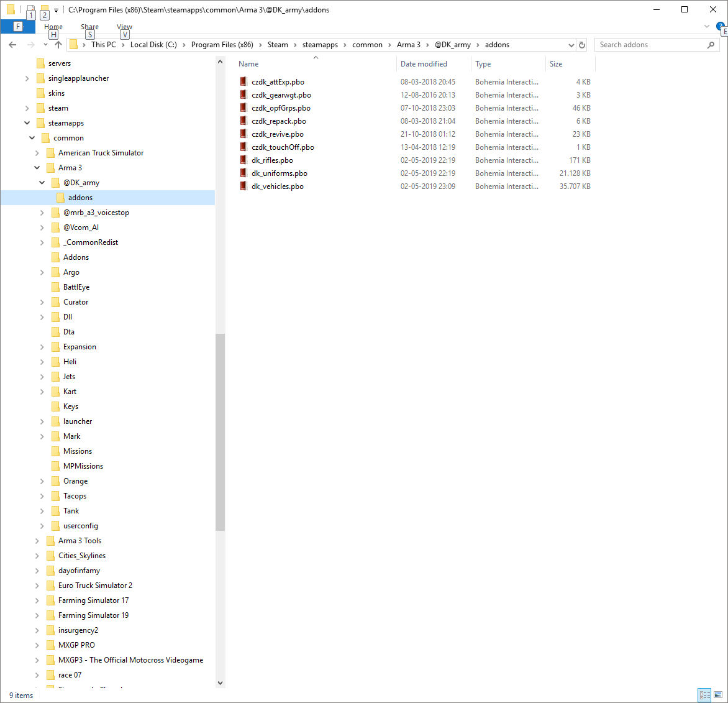Click navigation pane scroll up arrow
This screenshot has height=703, width=728.
point(220,62)
